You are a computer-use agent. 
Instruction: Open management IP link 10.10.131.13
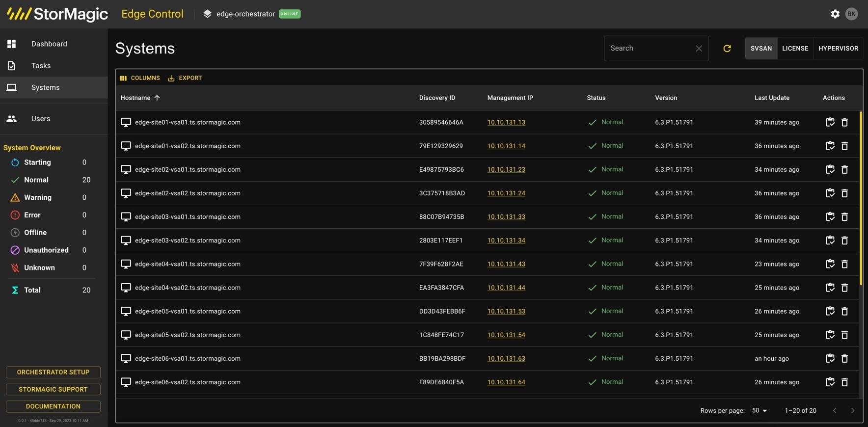[506, 123]
